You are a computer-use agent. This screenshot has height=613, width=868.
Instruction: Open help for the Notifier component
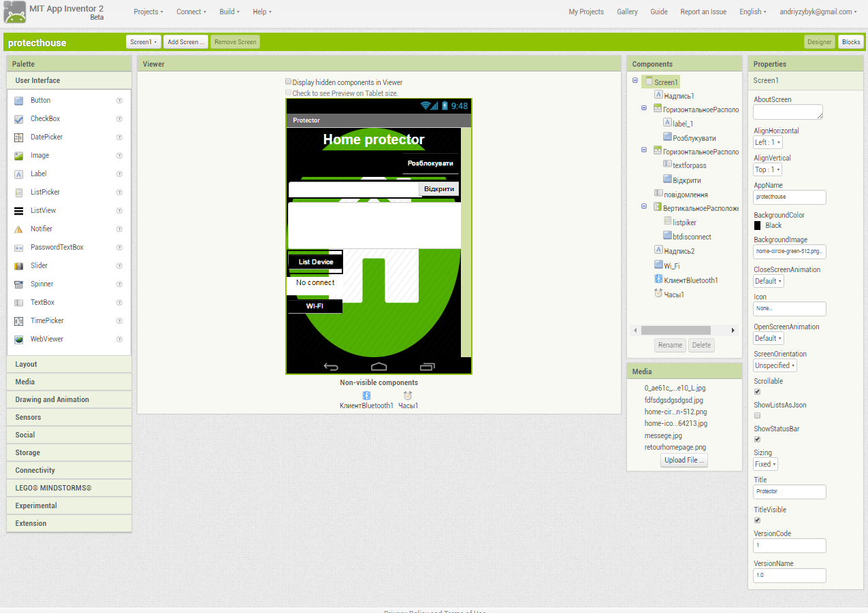(x=119, y=229)
